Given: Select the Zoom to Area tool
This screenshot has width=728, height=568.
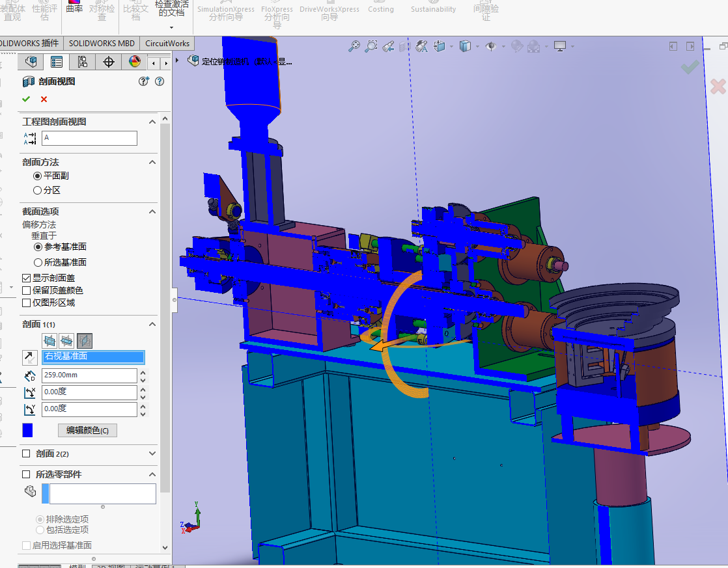Looking at the screenshot, I should 371,46.
